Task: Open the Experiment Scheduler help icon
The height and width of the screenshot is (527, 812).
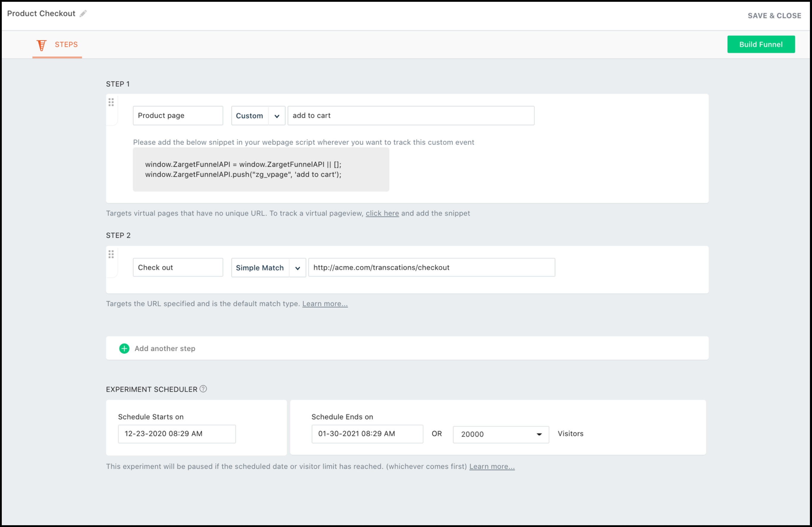Action: coord(203,389)
